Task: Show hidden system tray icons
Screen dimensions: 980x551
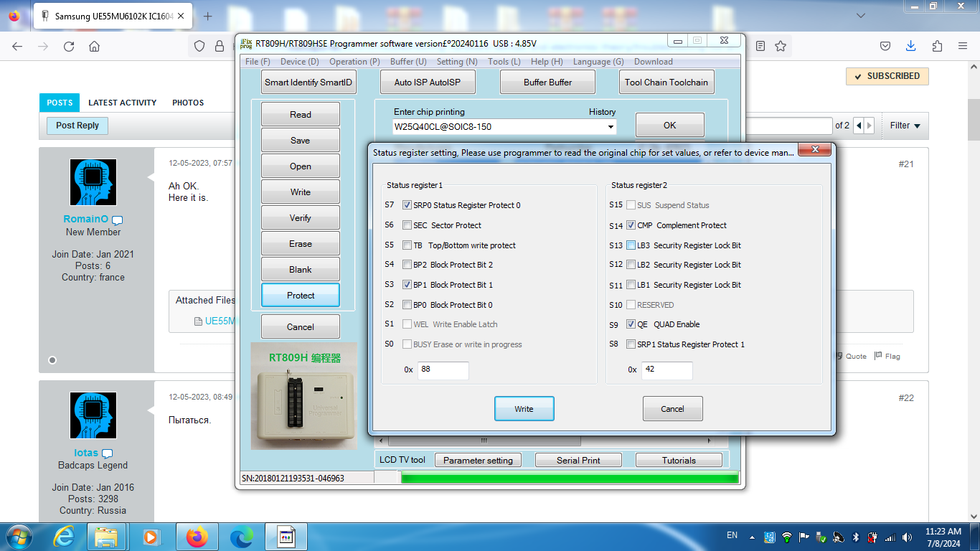Action: (x=753, y=537)
